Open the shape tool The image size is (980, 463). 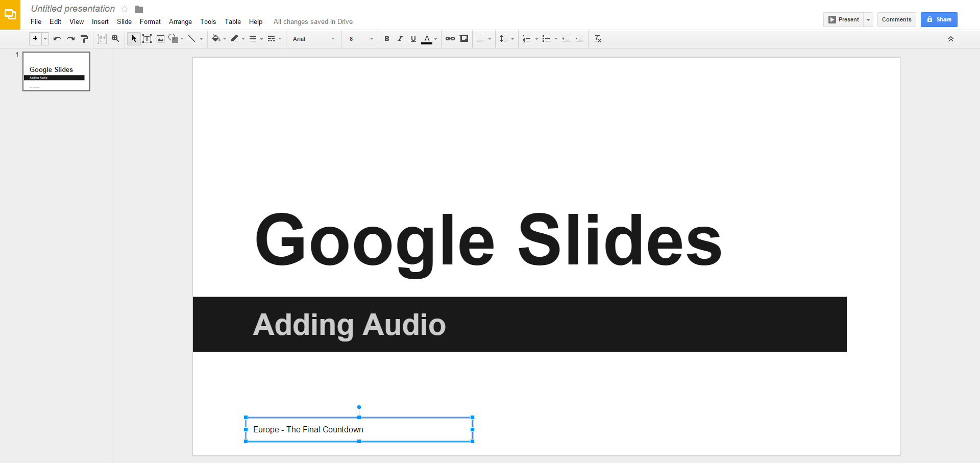click(174, 39)
